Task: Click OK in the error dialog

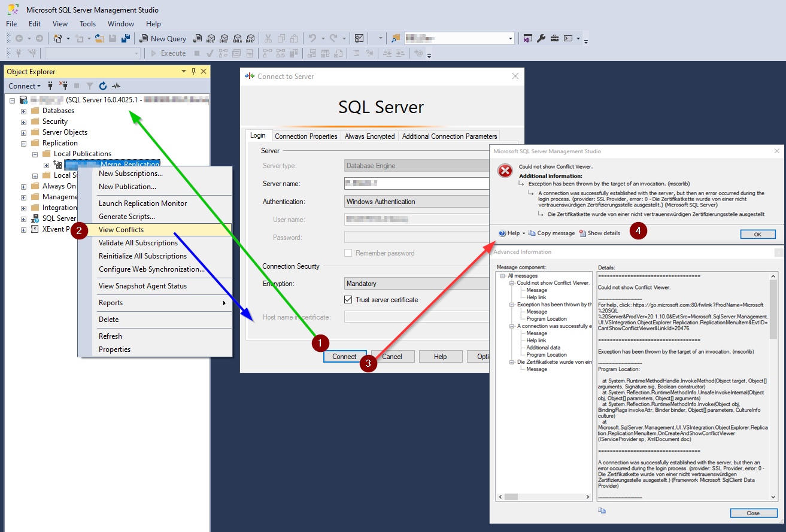Action: click(x=758, y=234)
